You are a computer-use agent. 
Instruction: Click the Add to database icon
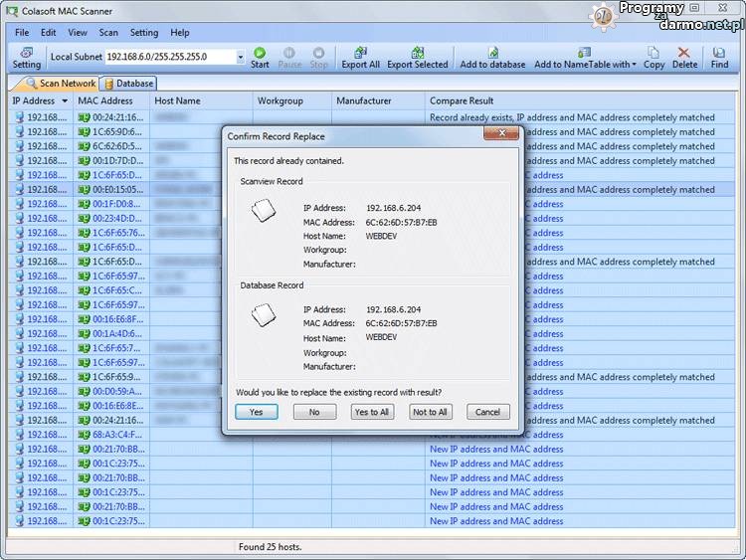pyautogui.click(x=492, y=58)
